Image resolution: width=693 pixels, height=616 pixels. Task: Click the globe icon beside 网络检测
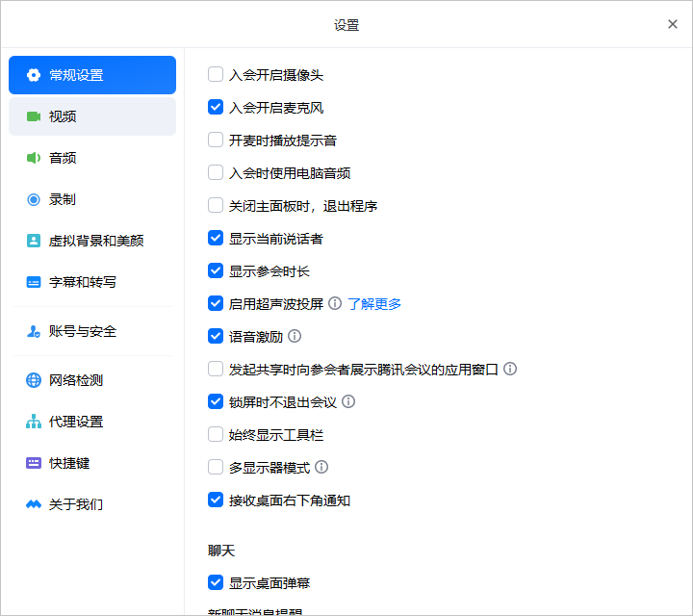coord(34,380)
